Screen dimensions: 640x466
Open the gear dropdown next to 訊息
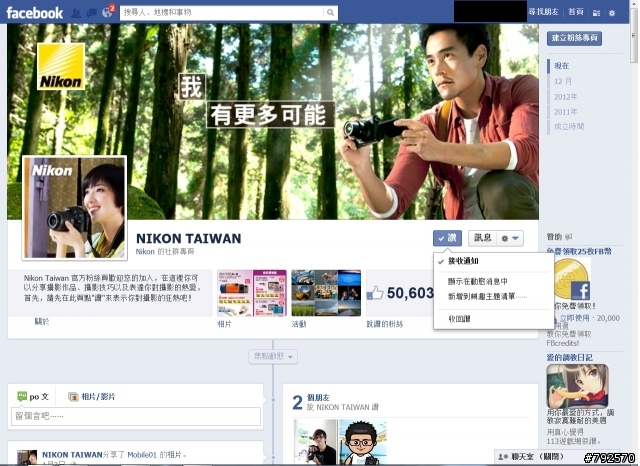click(x=510, y=238)
